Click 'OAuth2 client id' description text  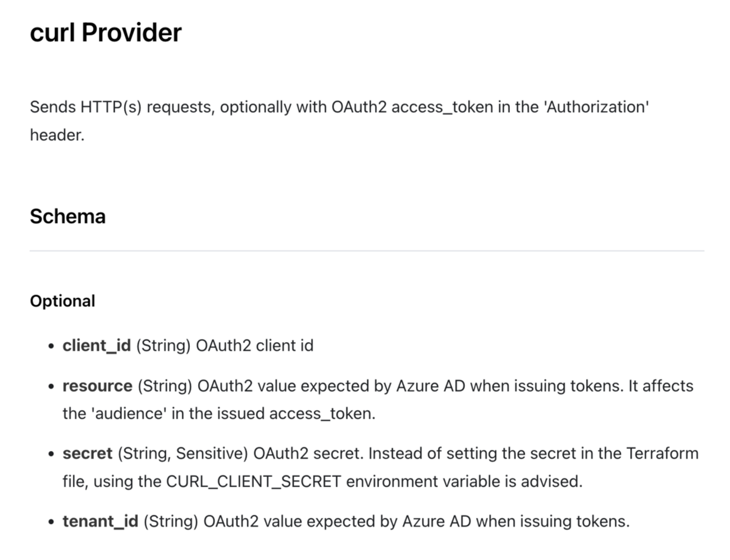(254, 346)
